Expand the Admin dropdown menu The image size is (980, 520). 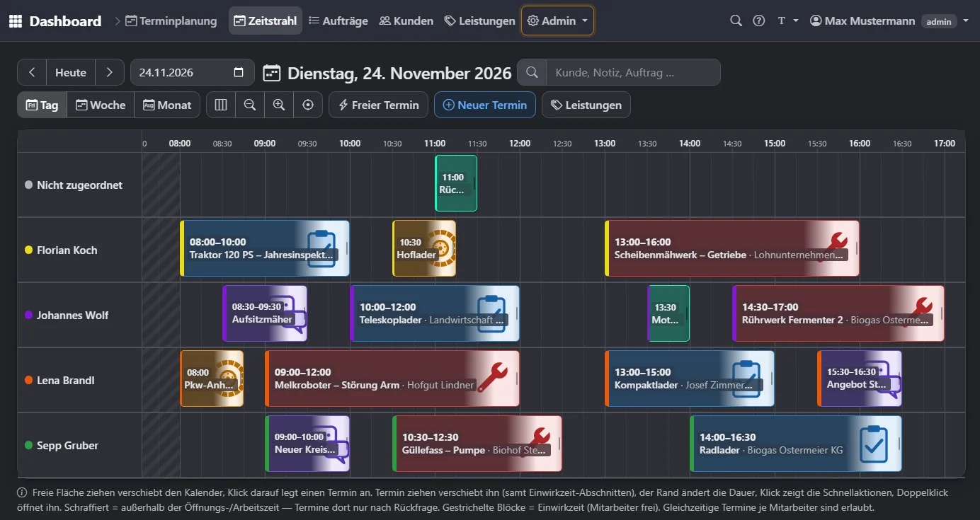(x=558, y=21)
